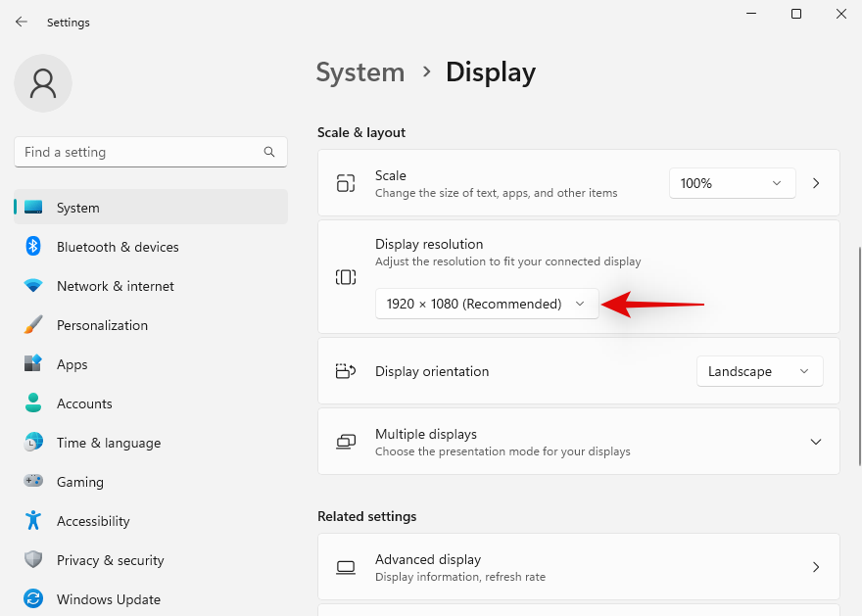Click the Display resolution monitor icon
The width and height of the screenshot is (862, 616).
click(x=345, y=277)
